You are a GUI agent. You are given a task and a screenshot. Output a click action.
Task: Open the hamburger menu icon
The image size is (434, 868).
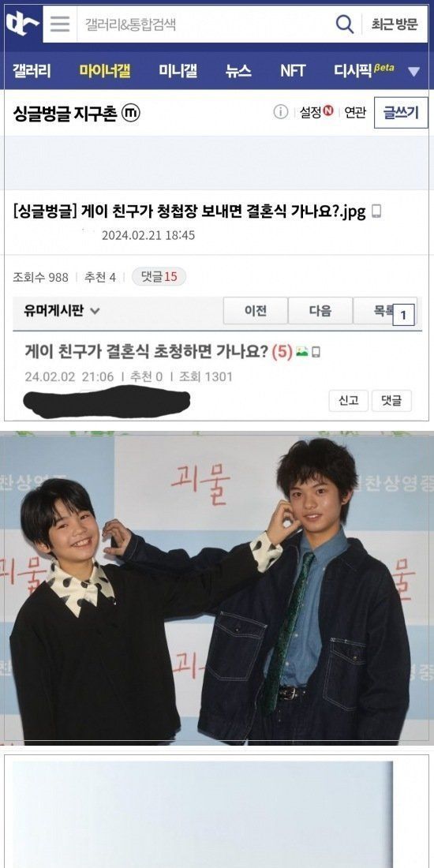60,24
